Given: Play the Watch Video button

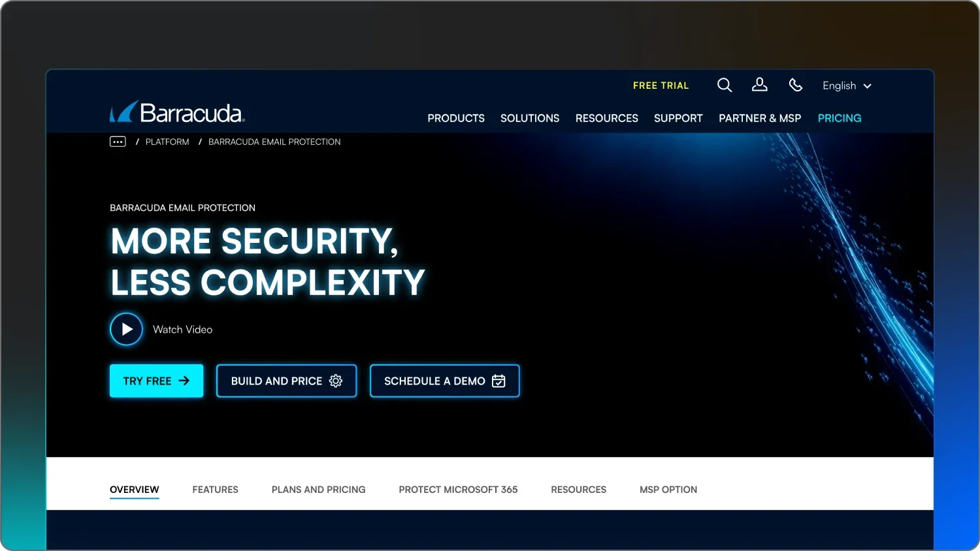Looking at the screenshot, I should tap(126, 330).
